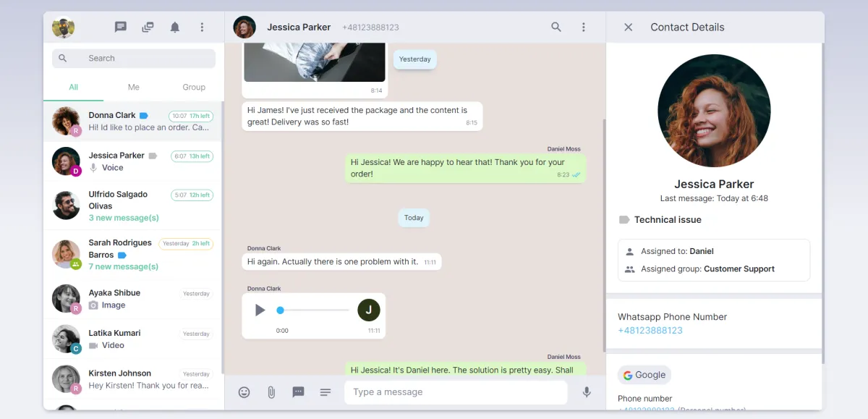Seek the voice message progress slider

point(313,310)
